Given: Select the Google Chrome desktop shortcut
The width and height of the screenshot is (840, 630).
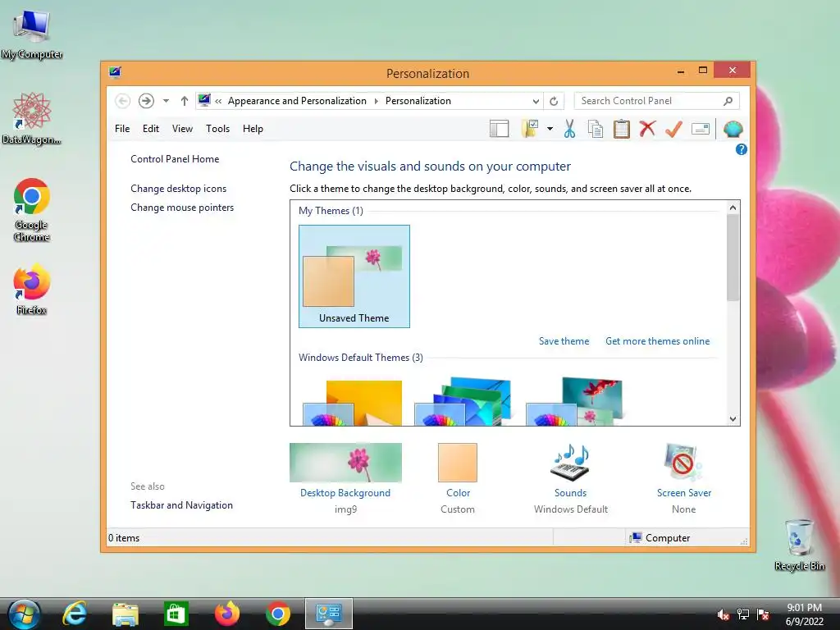Looking at the screenshot, I should click(x=32, y=210).
